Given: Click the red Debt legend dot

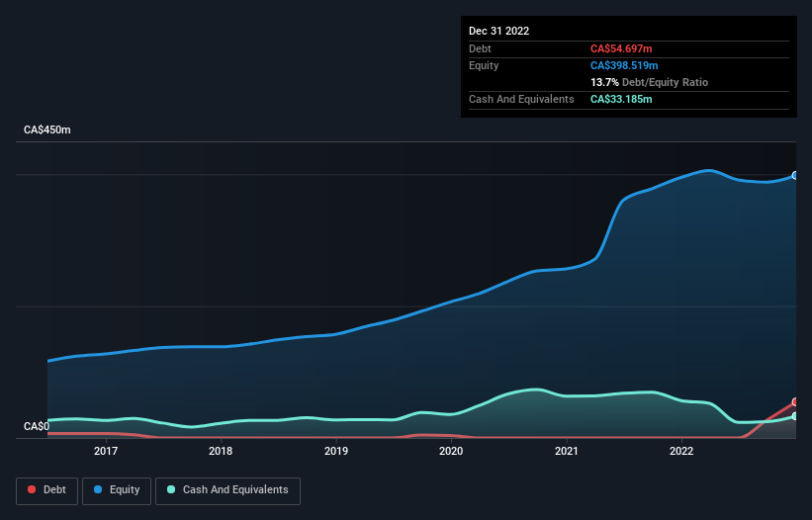Looking at the screenshot, I should 32,489.
